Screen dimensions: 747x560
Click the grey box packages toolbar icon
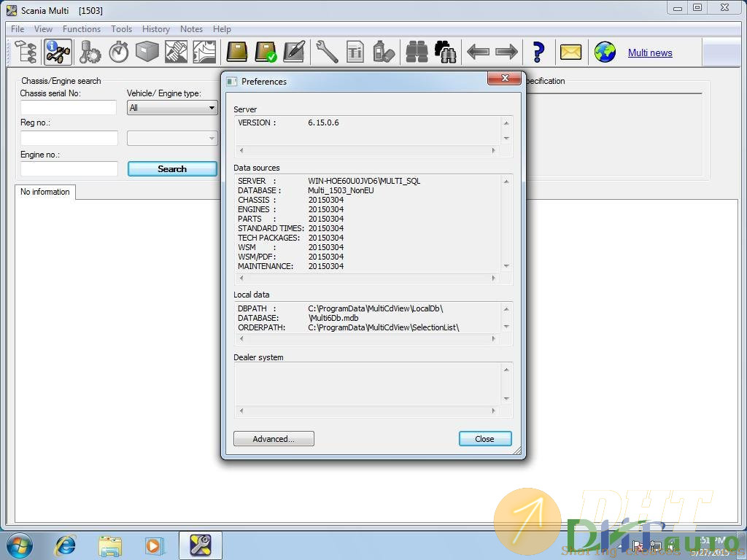click(147, 52)
